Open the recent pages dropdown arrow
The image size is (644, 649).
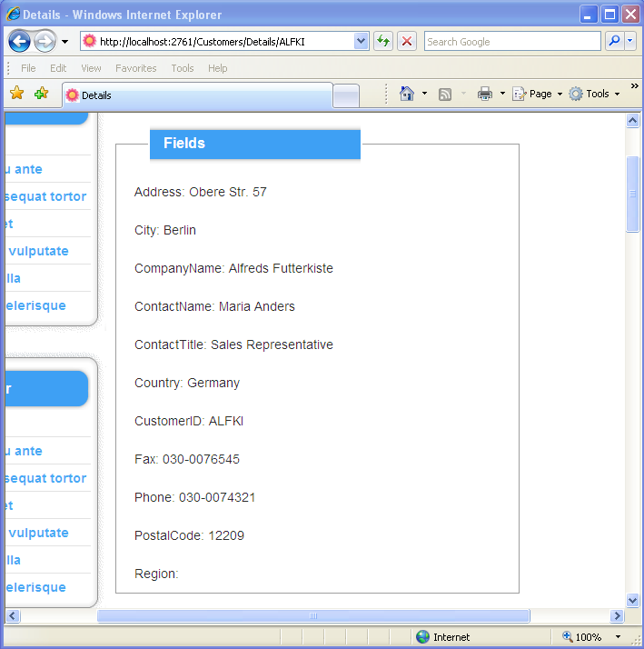click(64, 42)
